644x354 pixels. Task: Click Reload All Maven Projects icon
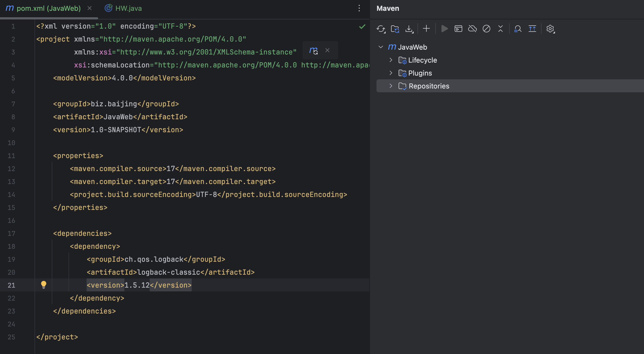381,29
